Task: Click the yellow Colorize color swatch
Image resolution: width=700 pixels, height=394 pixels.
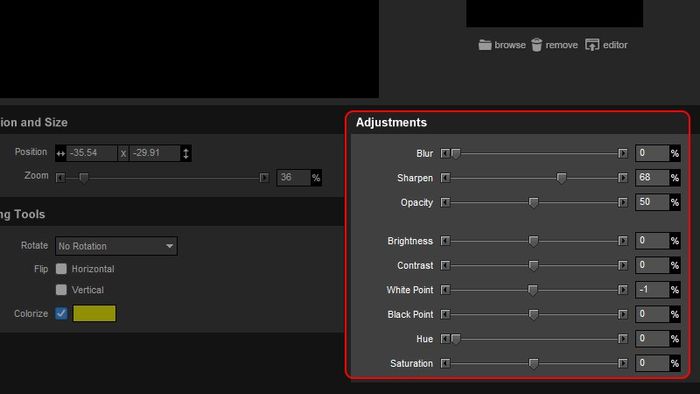Action: tap(94, 313)
